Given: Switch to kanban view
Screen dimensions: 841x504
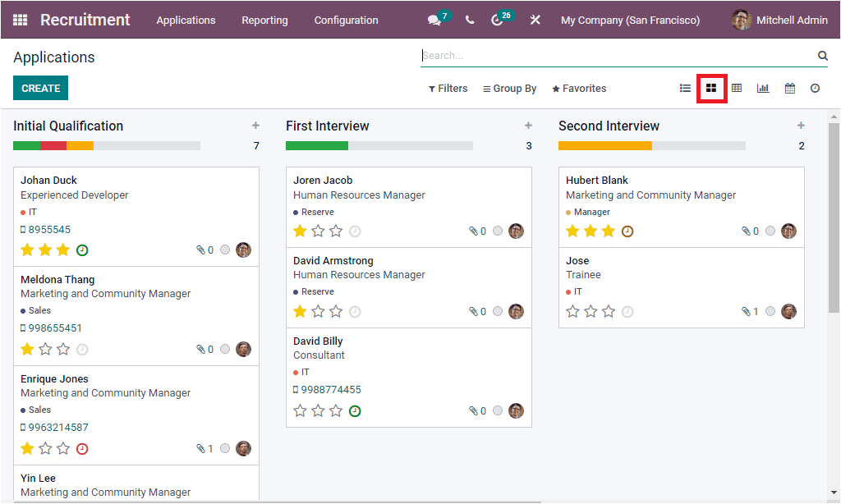Looking at the screenshot, I should tap(711, 88).
